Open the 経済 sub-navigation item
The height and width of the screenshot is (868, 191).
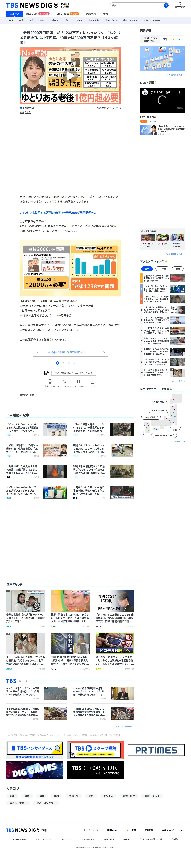click(x=42, y=20)
